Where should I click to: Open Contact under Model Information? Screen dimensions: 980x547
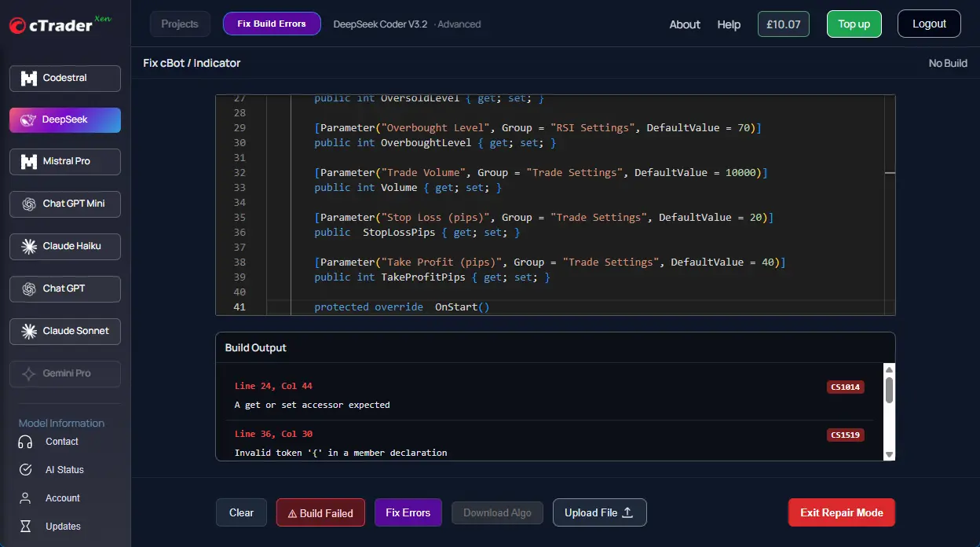pos(61,441)
